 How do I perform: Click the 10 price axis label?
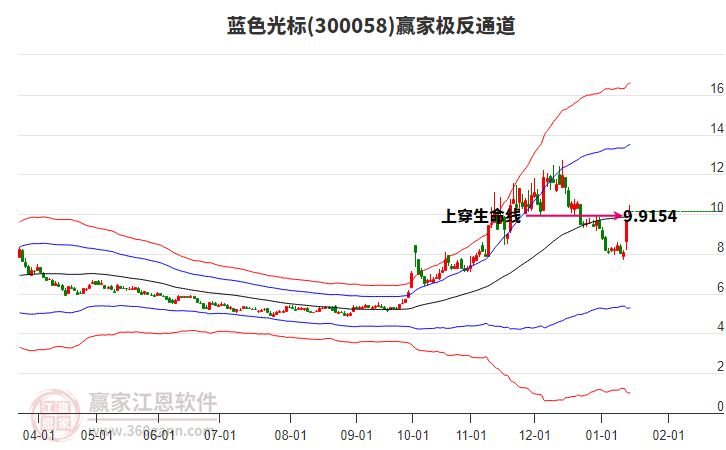(717, 207)
